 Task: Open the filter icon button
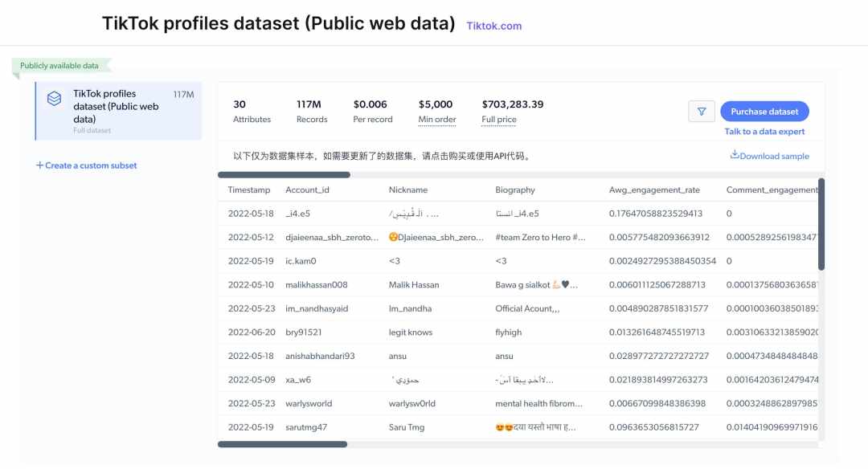[702, 111]
